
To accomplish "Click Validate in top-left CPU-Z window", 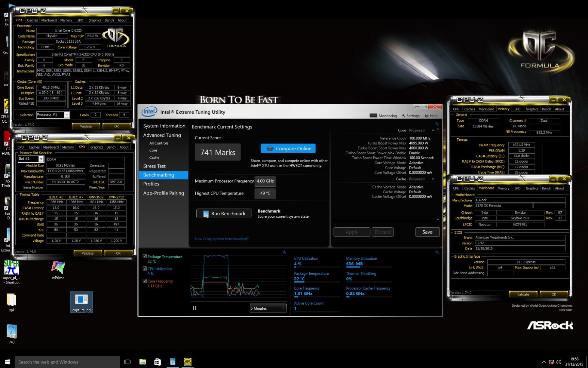I will (x=86, y=126).
